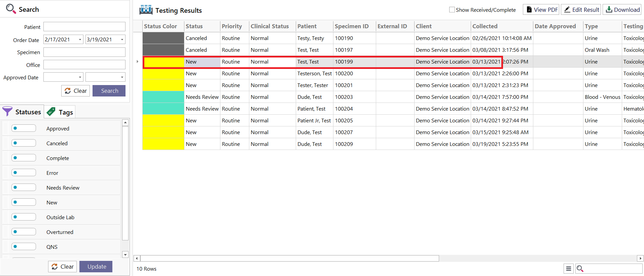
Task: Click gray status color of specimen 100190
Action: point(163,38)
